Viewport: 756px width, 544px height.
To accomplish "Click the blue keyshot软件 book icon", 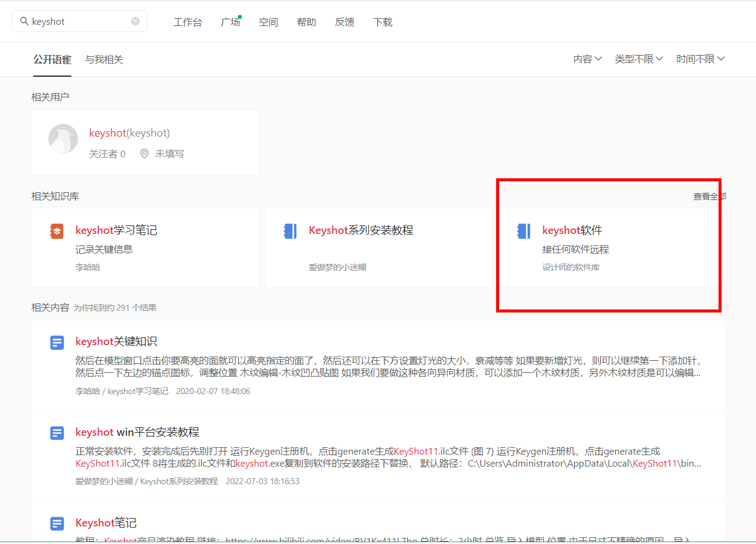I will pos(523,230).
